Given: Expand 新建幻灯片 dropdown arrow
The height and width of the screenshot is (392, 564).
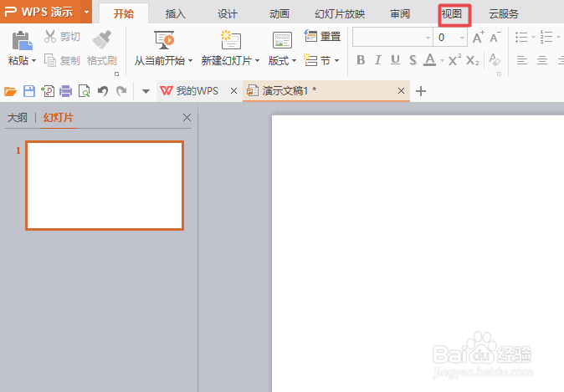Looking at the screenshot, I should coord(257,61).
